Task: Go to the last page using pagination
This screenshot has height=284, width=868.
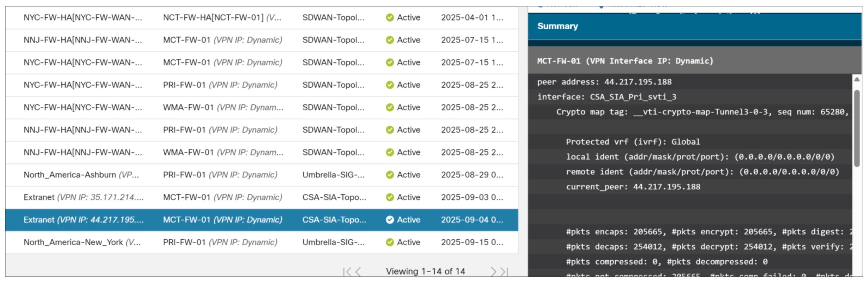Action: click(503, 271)
